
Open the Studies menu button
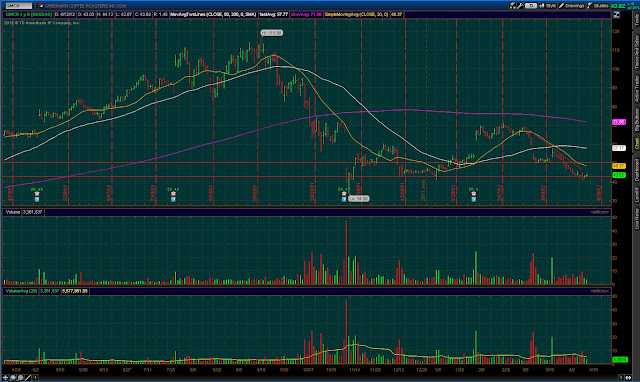click(x=598, y=6)
